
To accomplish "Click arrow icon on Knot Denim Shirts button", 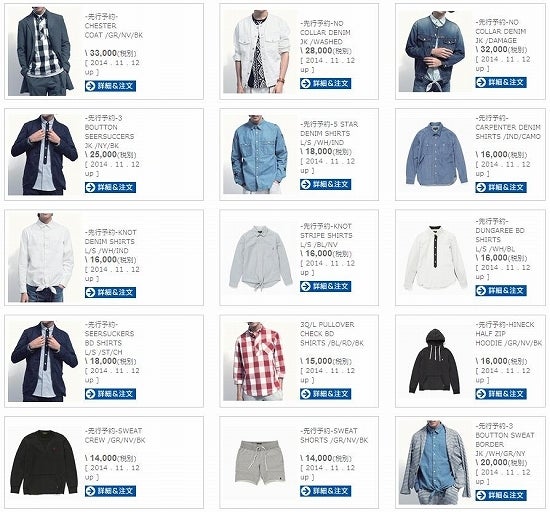I will (90, 292).
